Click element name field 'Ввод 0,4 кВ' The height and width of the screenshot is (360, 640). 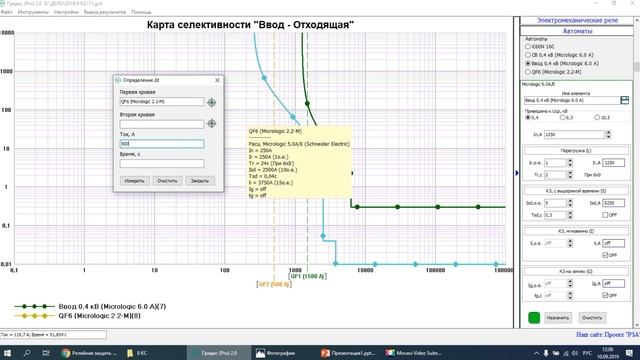tap(571, 100)
